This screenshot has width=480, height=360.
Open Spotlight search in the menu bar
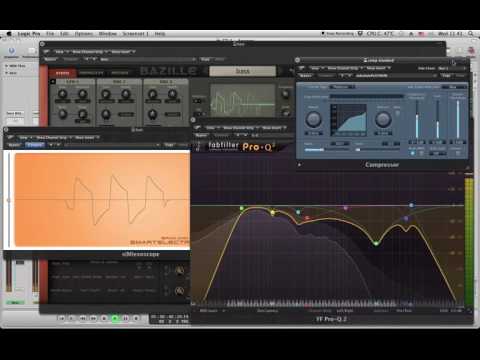(470, 34)
